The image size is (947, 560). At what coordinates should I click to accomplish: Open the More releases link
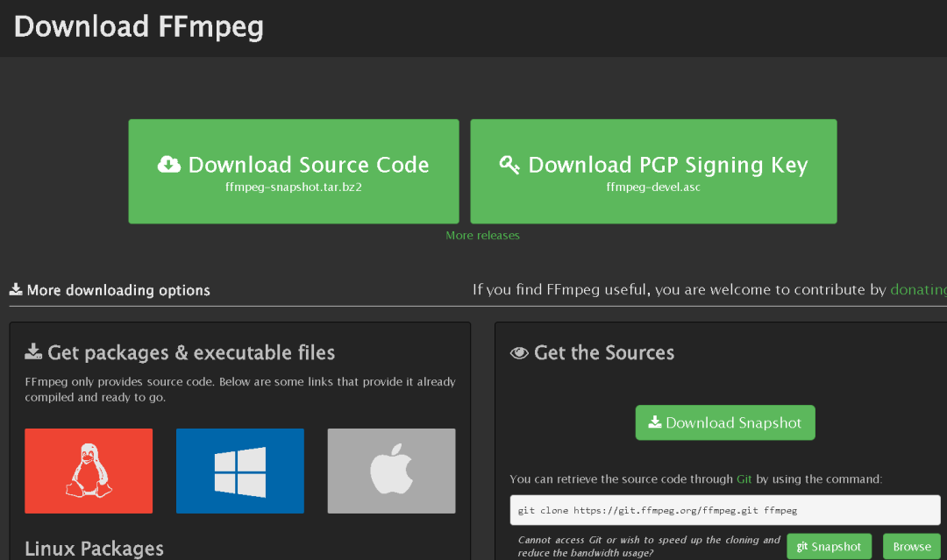(482, 236)
